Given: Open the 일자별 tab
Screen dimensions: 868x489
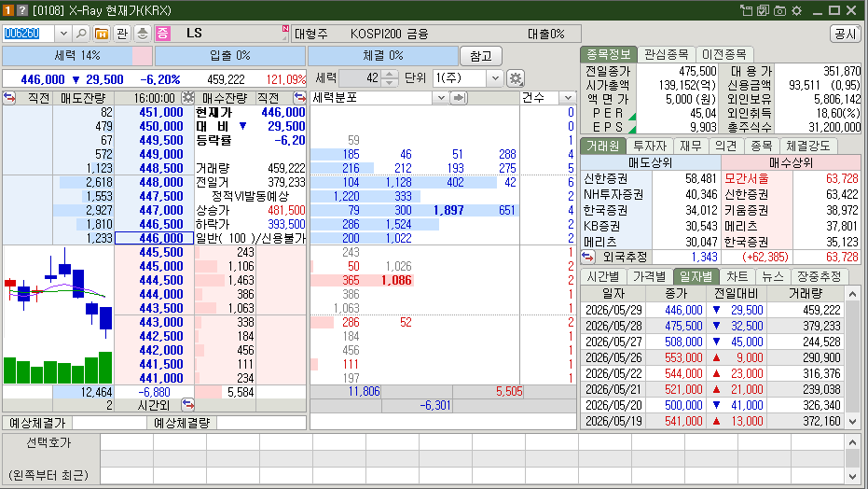Looking at the screenshot, I should click(696, 276).
